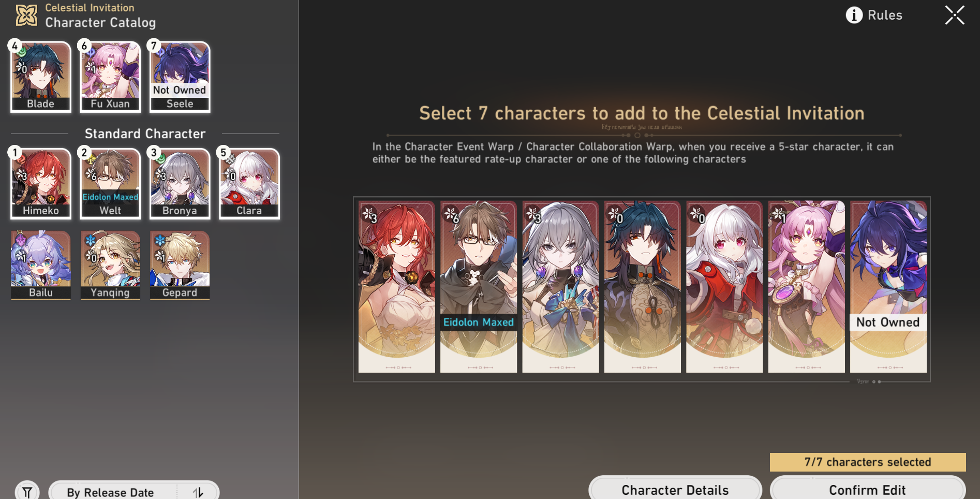Viewport: 980px width, 499px height.
Task: Click Himeko's catalog portrait numbered one
Action: click(41, 184)
